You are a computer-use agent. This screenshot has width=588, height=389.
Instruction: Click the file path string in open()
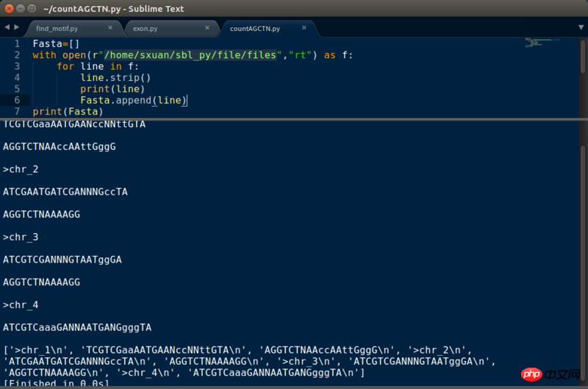[192, 55]
